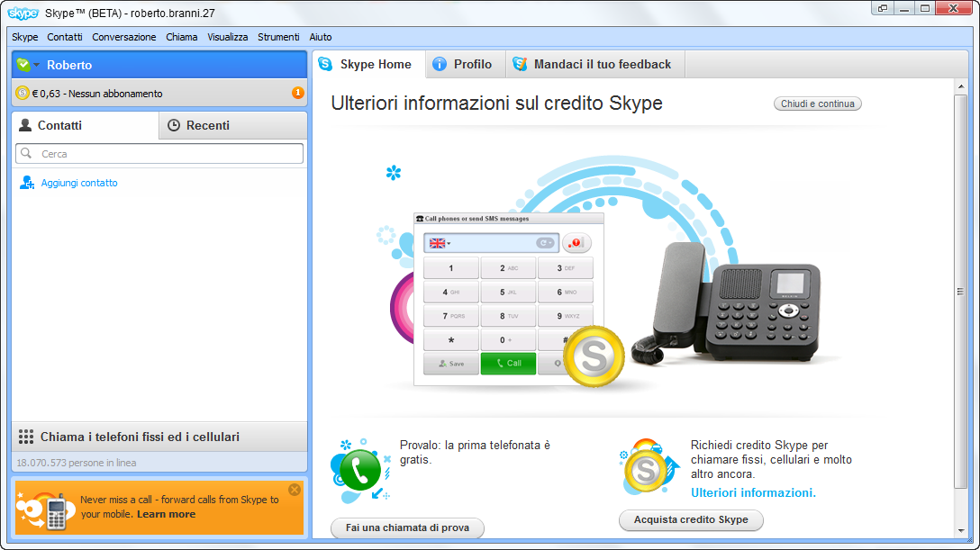Open the Aiuto menu
980x550 pixels.
(x=321, y=37)
